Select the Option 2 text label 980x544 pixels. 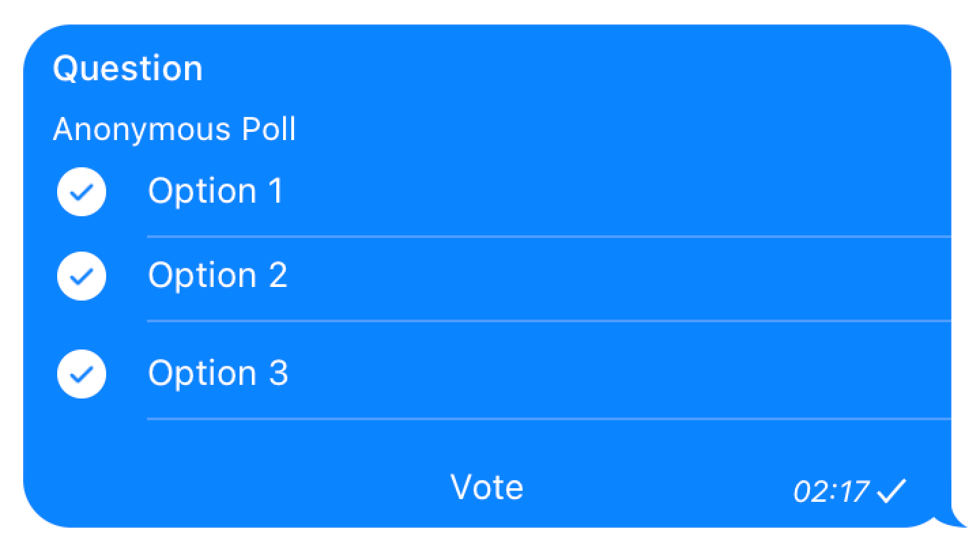[218, 275]
